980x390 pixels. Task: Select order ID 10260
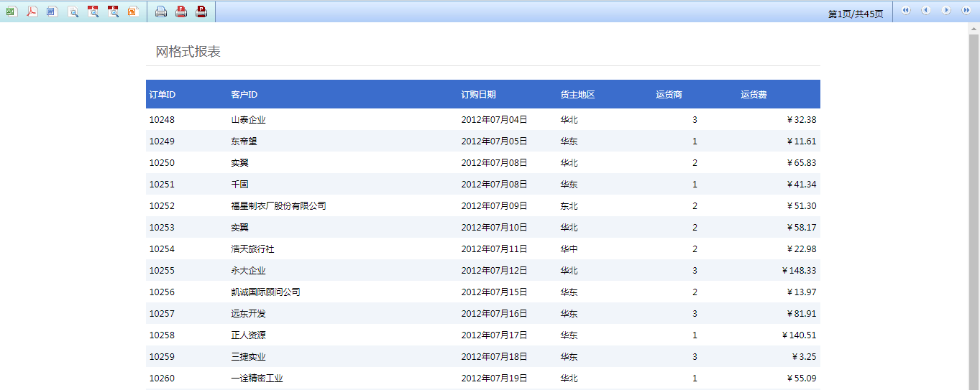[x=162, y=379]
